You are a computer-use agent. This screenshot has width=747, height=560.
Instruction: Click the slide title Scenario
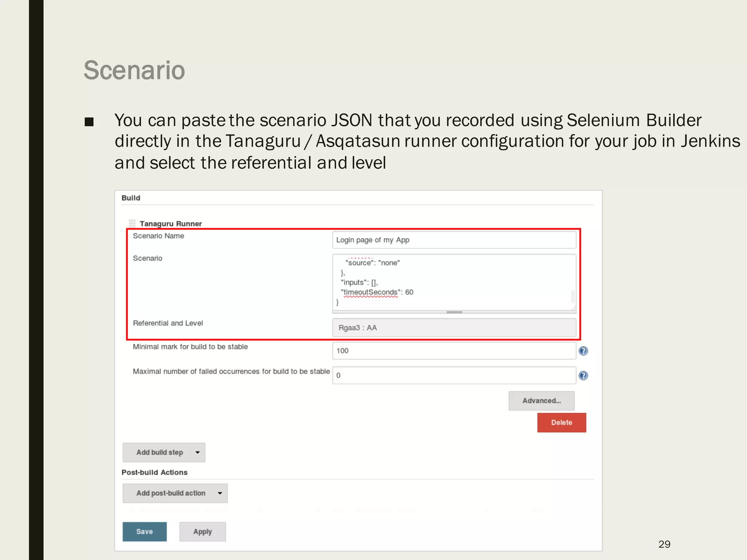[x=135, y=70]
